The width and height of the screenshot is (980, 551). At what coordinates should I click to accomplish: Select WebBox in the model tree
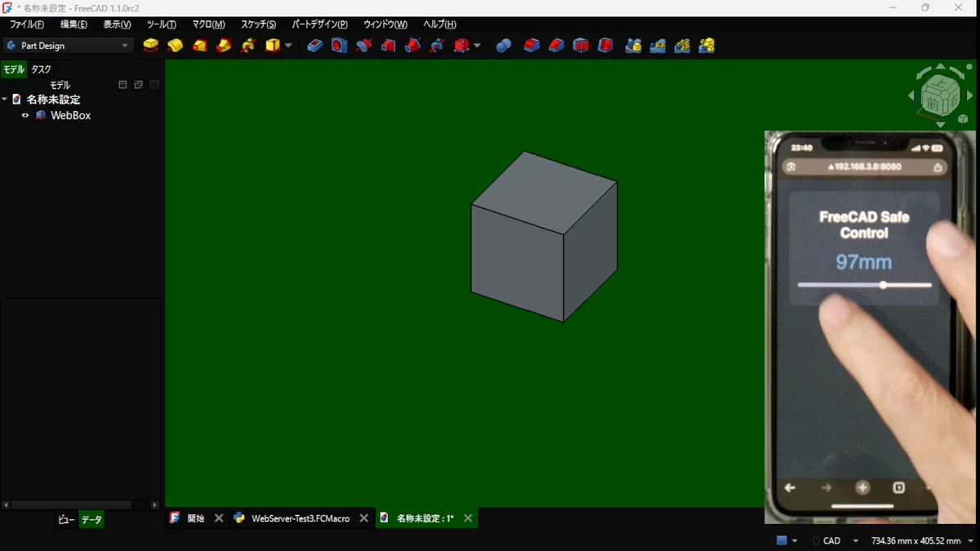coord(70,115)
